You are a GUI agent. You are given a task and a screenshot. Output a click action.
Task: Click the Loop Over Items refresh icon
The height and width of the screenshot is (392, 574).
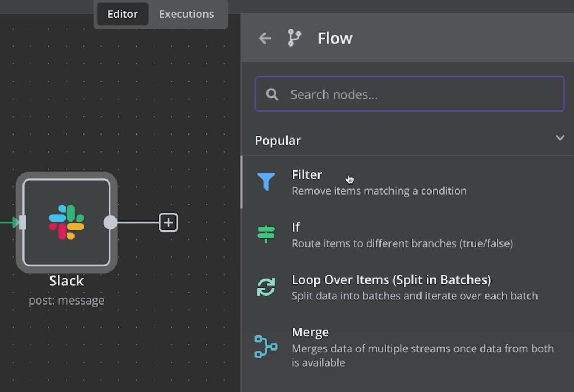coord(266,287)
